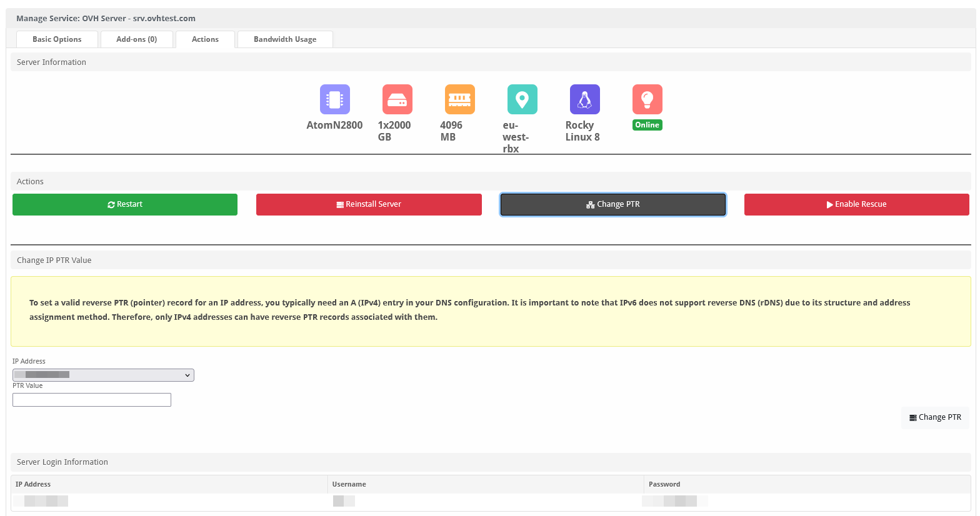Click the eu-west-rbx label
The width and height of the screenshot is (980, 516).
[516, 137]
